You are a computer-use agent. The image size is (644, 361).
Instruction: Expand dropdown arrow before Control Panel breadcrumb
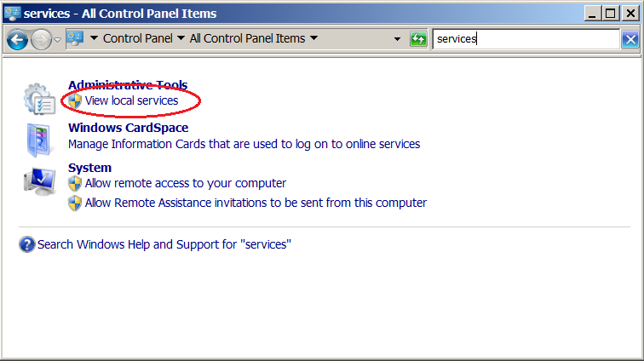(x=95, y=39)
